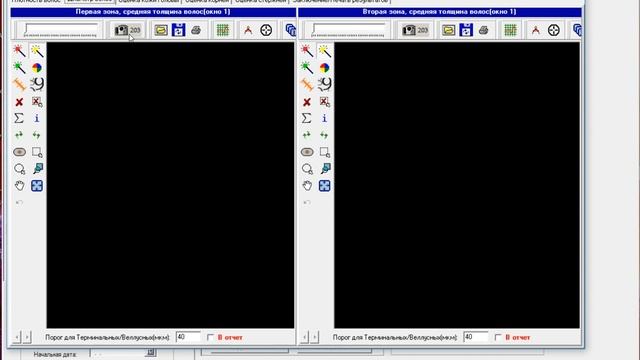Screen dimensions: 640x360
Task: Enable 'В отчет' checkbox under first zone
Action: pos(210,337)
